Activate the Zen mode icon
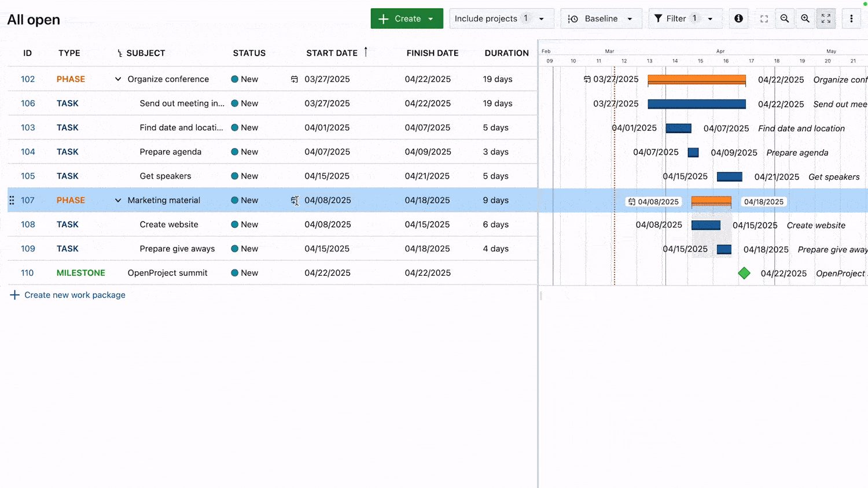This screenshot has height=488, width=868. click(765, 18)
